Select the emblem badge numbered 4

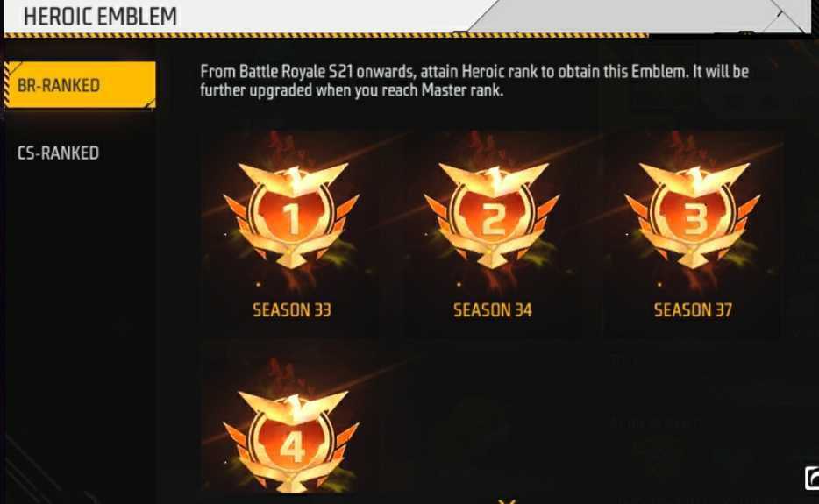tap(291, 441)
